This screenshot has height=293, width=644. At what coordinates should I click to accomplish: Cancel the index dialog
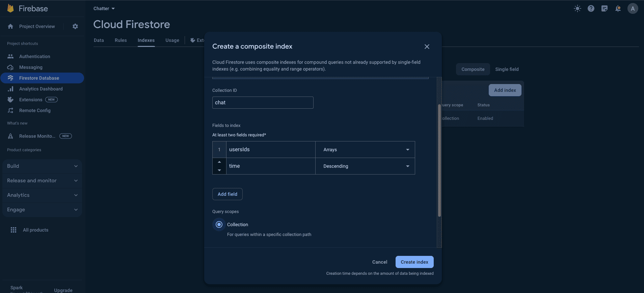pyautogui.click(x=380, y=262)
